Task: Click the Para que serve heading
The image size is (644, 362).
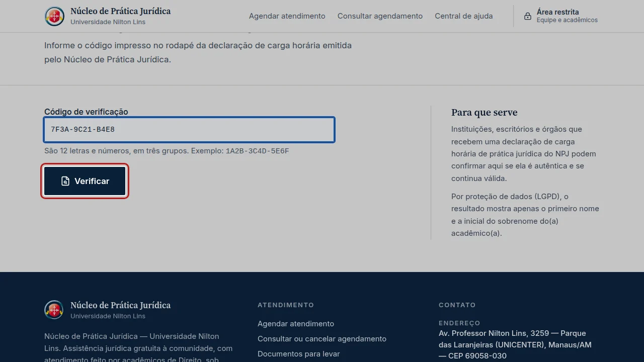Action: pyautogui.click(x=485, y=113)
